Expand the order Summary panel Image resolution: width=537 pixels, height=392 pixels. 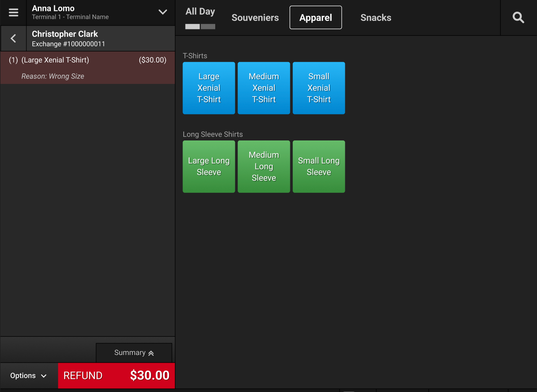pyautogui.click(x=134, y=353)
